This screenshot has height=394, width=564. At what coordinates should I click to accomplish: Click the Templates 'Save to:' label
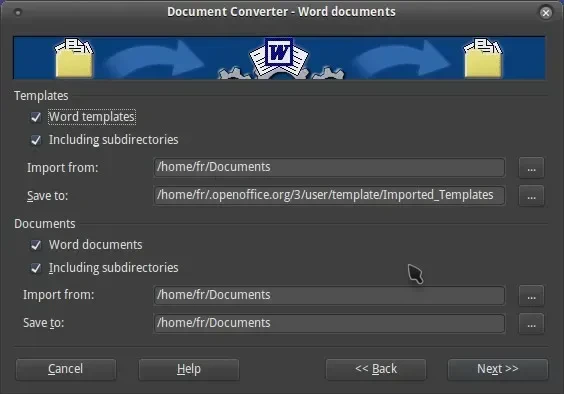pyautogui.click(x=47, y=196)
